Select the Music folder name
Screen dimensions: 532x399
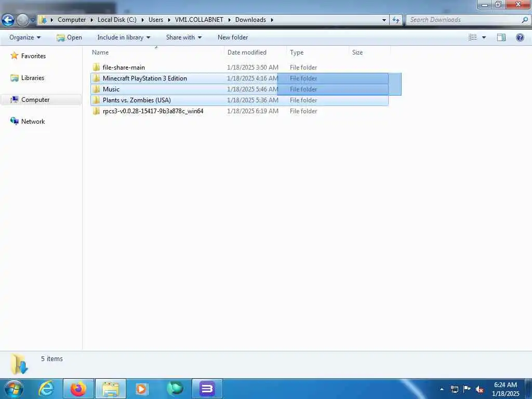111,89
